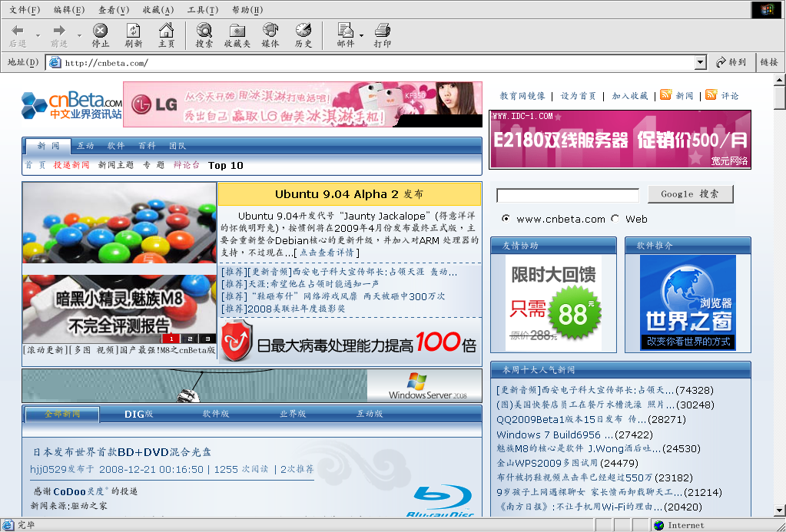Click the cnBeta.com site logo
The height and width of the screenshot is (532, 786).
[71, 105]
